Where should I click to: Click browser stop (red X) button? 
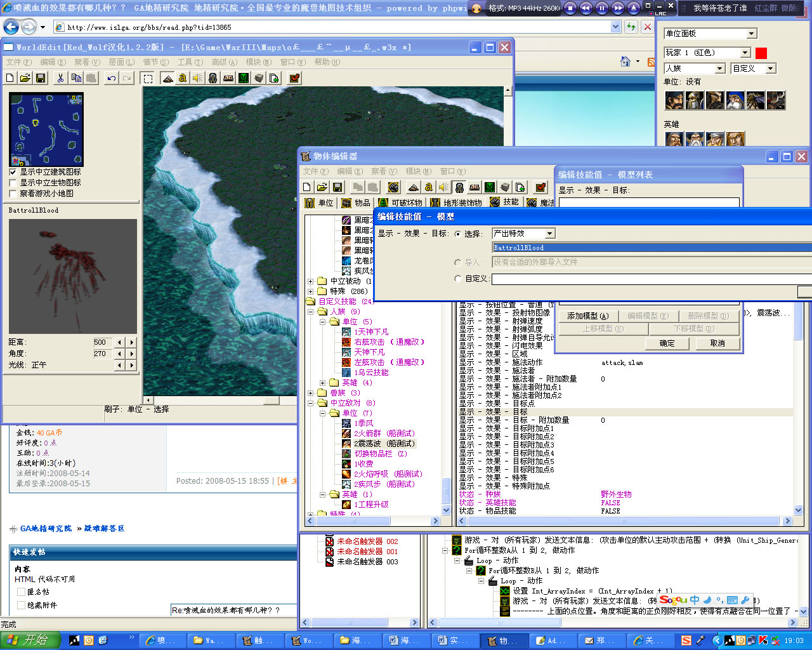pyautogui.click(x=647, y=27)
